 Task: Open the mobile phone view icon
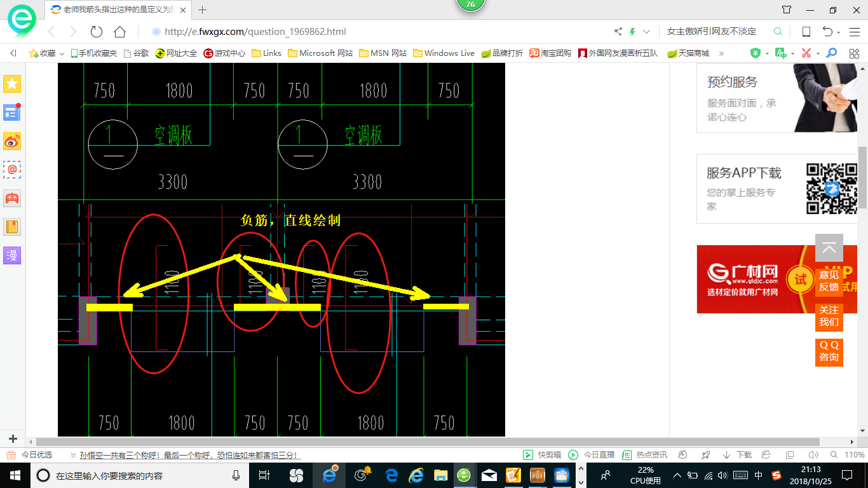(x=806, y=32)
